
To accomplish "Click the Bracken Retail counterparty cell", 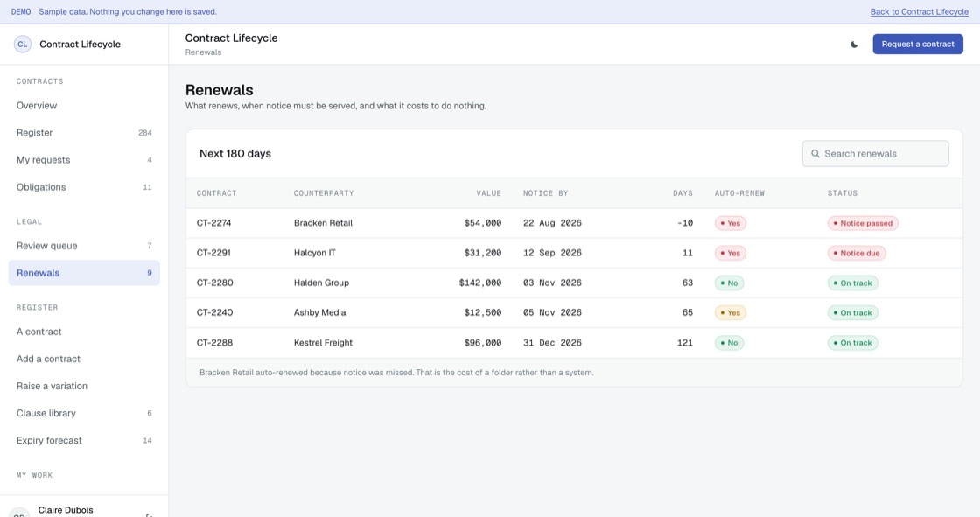I will (323, 223).
